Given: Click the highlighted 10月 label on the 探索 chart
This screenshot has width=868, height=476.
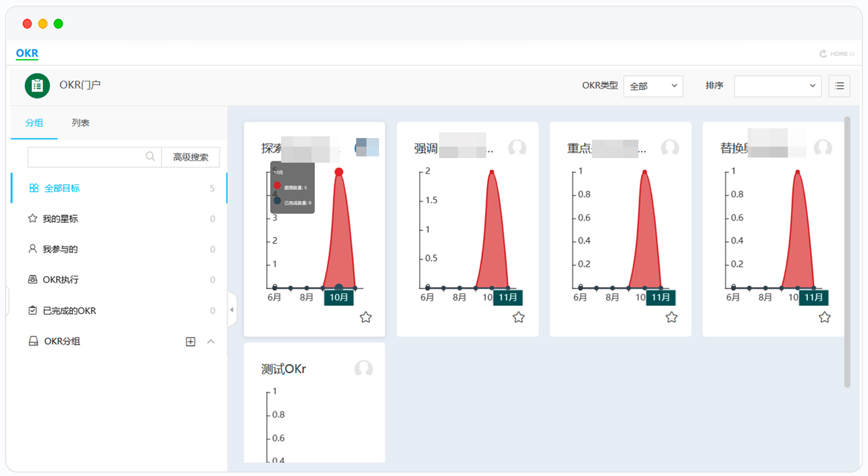Looking at the screenshot, I should 339,297.
